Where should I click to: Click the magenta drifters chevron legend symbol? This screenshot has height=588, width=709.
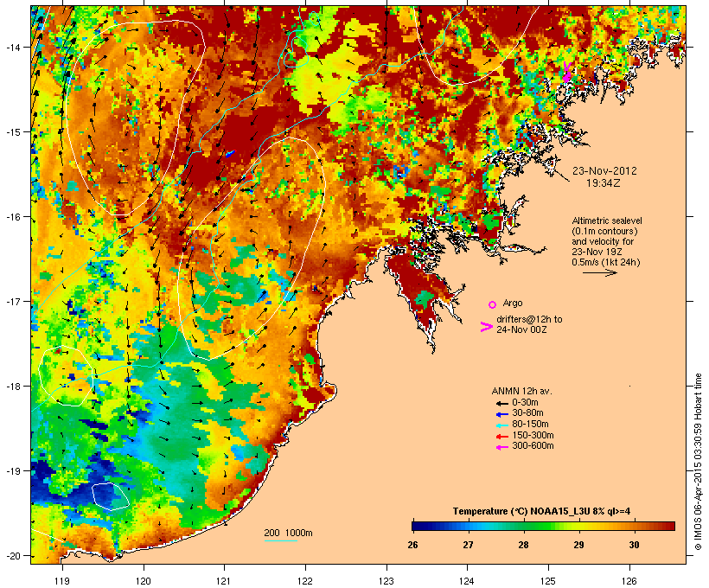pos(486,327)
